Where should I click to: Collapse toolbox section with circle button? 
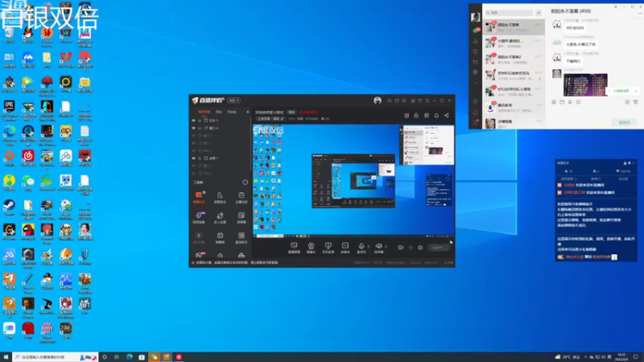tap(246, 183)
